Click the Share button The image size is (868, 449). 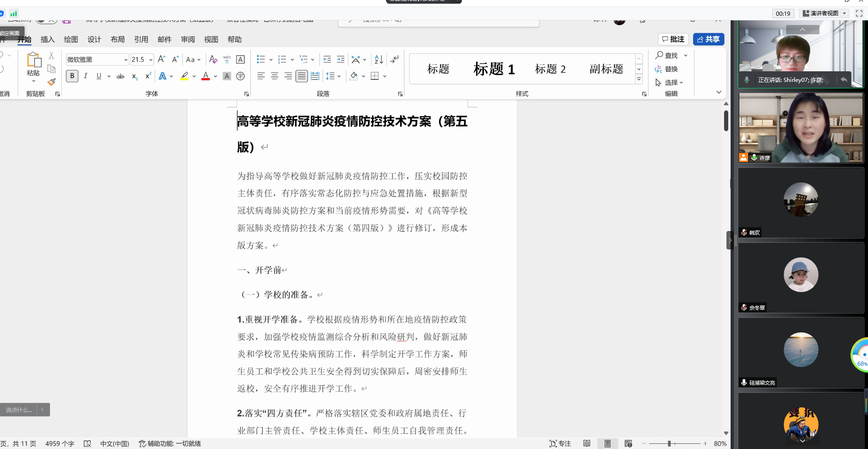coord(708,39)
